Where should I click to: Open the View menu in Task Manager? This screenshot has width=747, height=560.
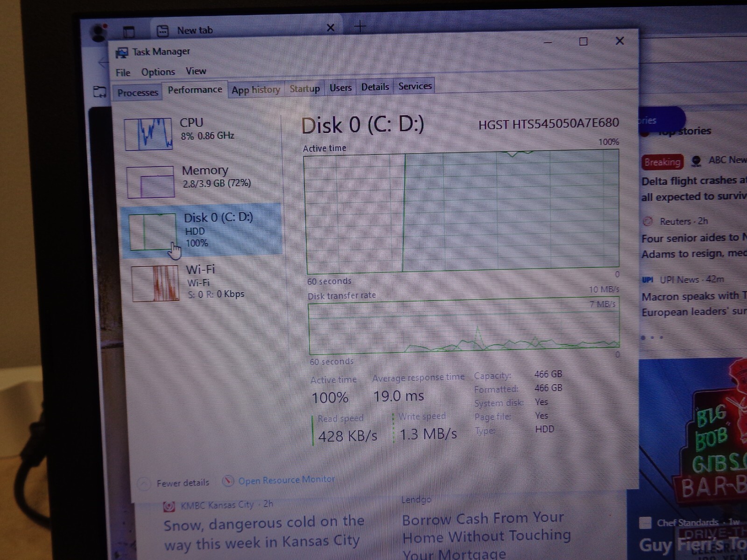196,71
